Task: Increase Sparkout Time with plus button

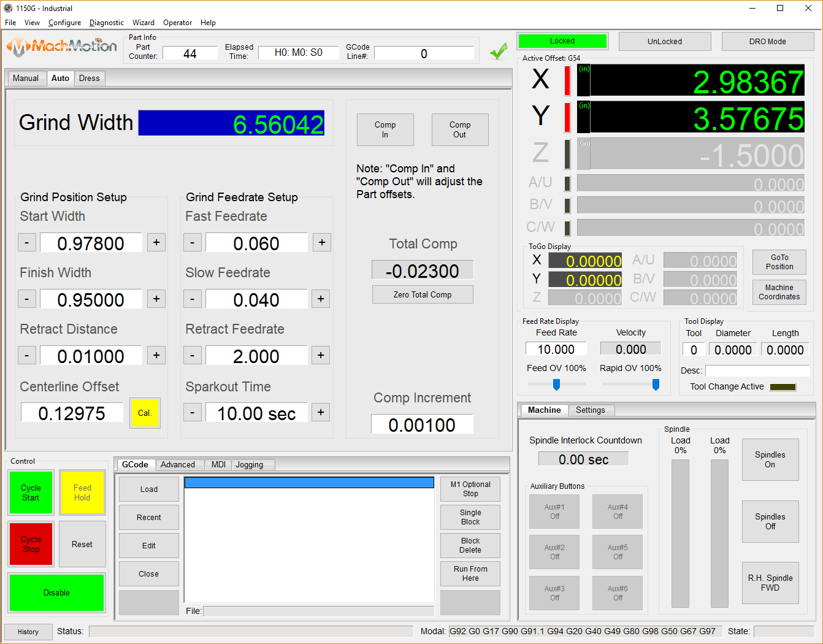Action: [x=321, y=413]
